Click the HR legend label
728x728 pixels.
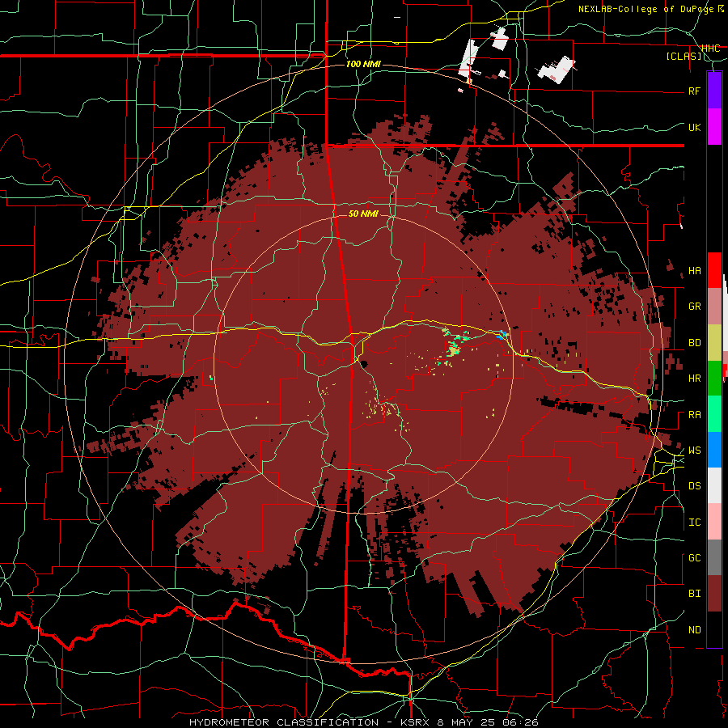point(694,379)
